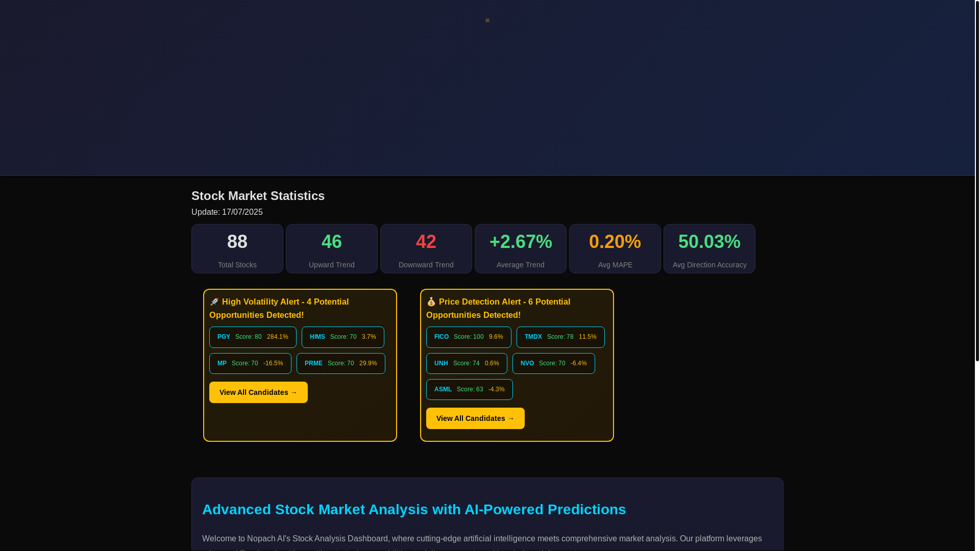
Task: Click the Advanced Stock Market Analysis heading
Action: (414, 510)
